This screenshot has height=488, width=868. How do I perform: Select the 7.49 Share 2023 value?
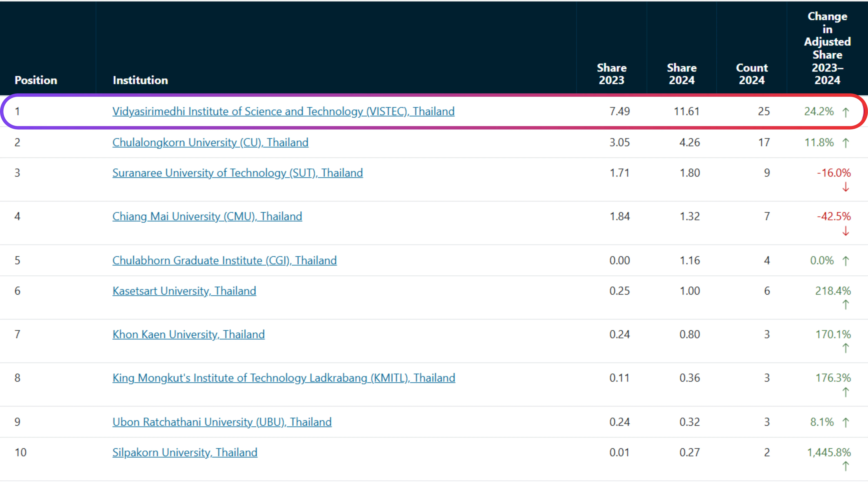[x=620, y=111]
